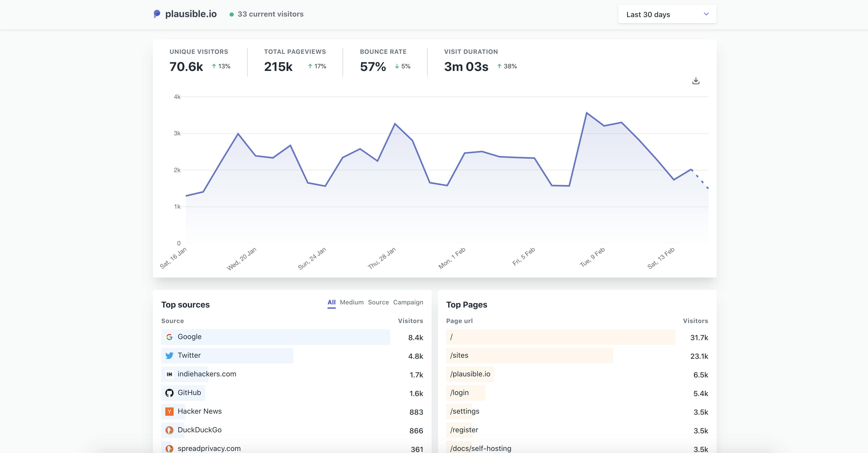Click the GitHub octocat icon
Screen dimensions: 868x453
click(x=169, y=393)
